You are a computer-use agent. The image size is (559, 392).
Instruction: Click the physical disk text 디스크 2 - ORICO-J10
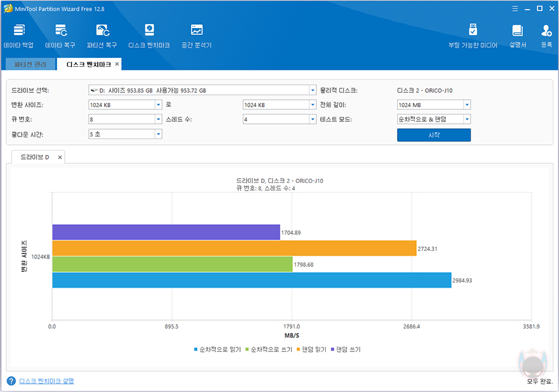coord(424,91)
